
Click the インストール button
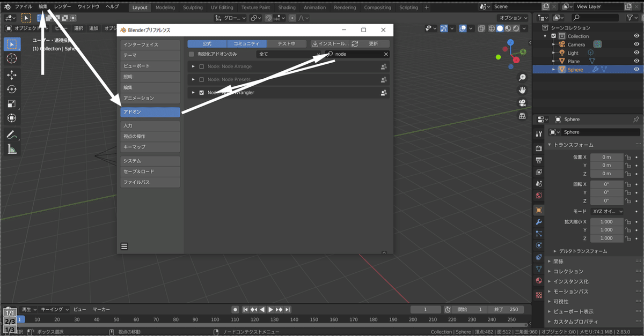(x=331, y=43)
